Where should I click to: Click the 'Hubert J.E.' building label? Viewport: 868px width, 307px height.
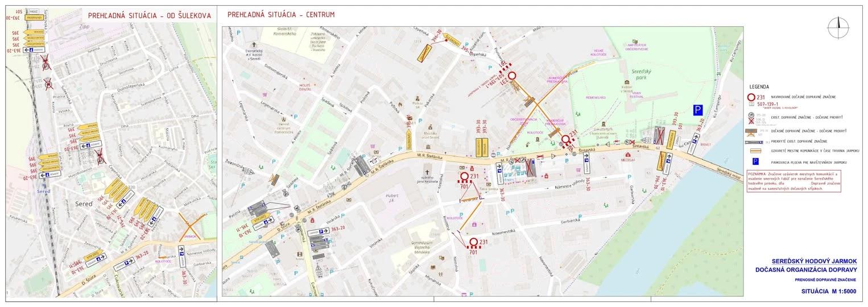coord(390,197)
